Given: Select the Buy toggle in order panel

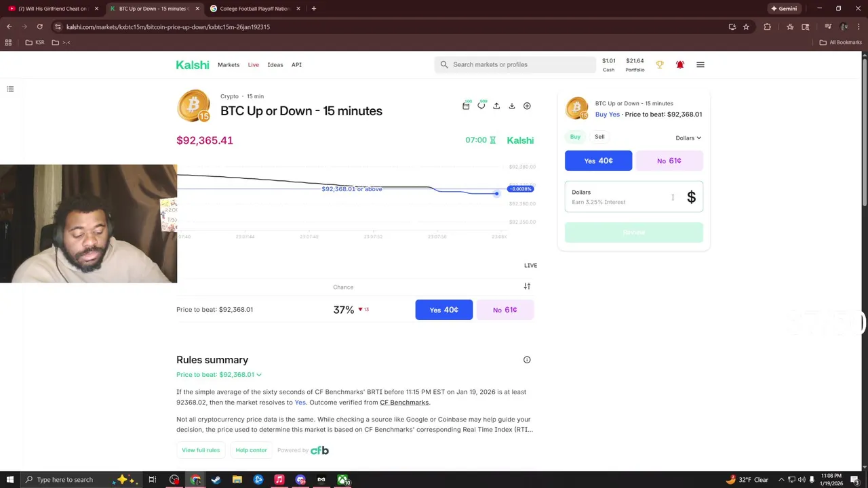Looking at the screenshot, I should [575, 137].
